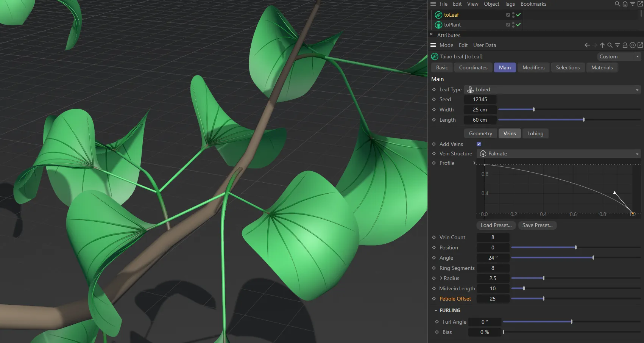Click the Save Preset button
Viewport: 644px width, 343px height.
coord(537,225)
